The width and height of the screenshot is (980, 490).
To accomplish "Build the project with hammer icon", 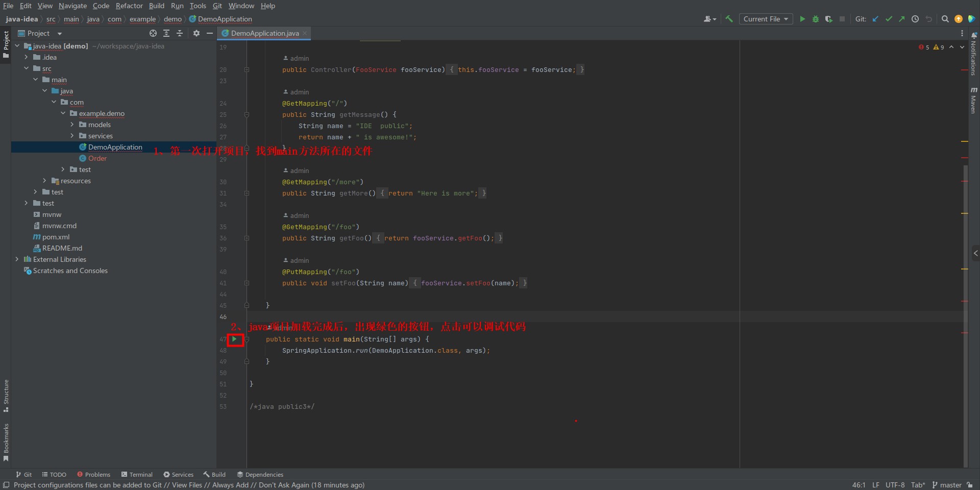I will pyautogui.click(x=729, y=19).
